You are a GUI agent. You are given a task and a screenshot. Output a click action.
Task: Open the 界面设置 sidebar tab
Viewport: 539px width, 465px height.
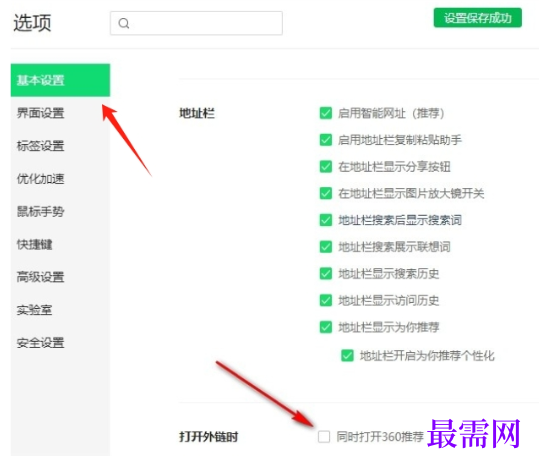41,113
